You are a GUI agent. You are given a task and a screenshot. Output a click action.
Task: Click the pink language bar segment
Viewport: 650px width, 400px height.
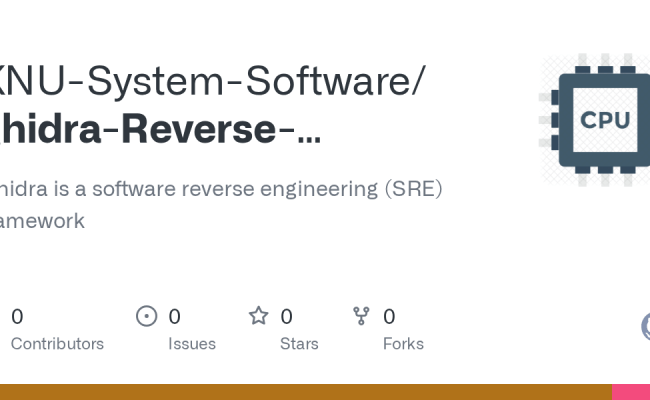pos(631,392)
